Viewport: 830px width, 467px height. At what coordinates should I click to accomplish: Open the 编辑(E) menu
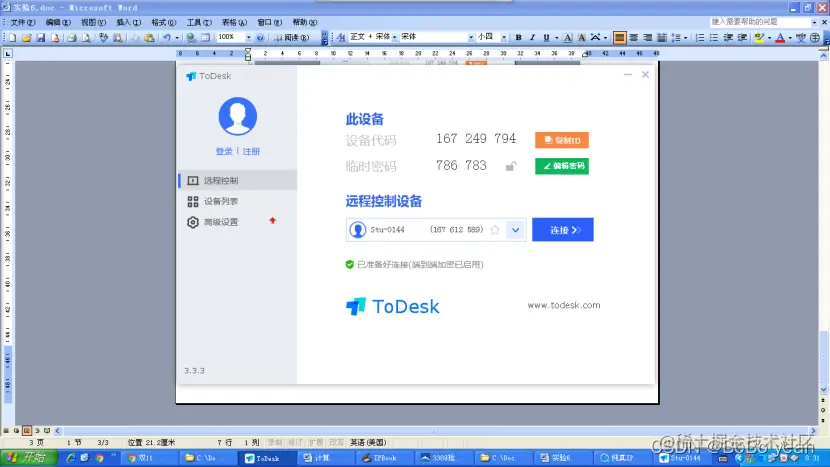point(58,22)
